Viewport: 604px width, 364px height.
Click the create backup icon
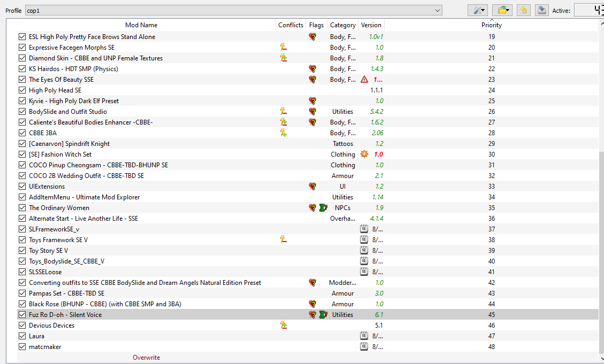tap(541, 10)
